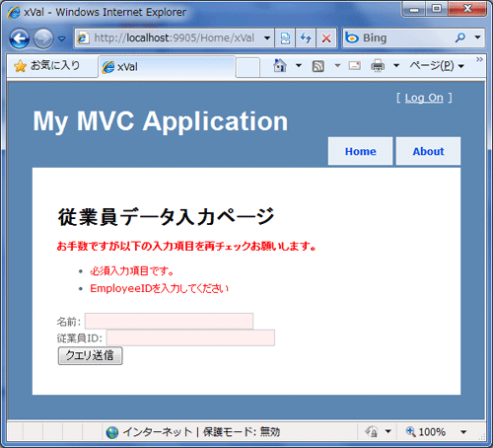Viewport: 493px width, 448px height.
Task: Refresh the page with the refresh icon
Action: click(306, 38)
